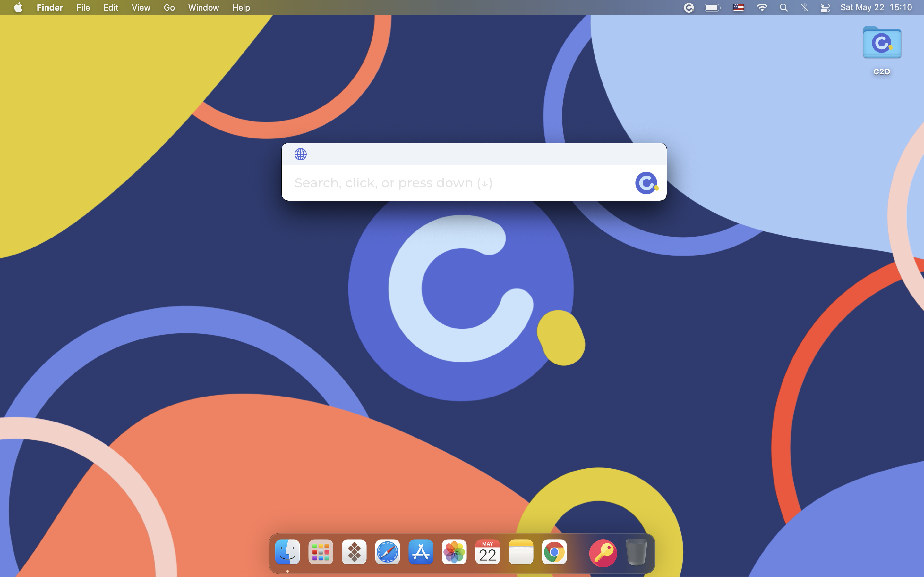The image size is (924, 577).
Task: Open the Go menu
Action: point(169,8)
